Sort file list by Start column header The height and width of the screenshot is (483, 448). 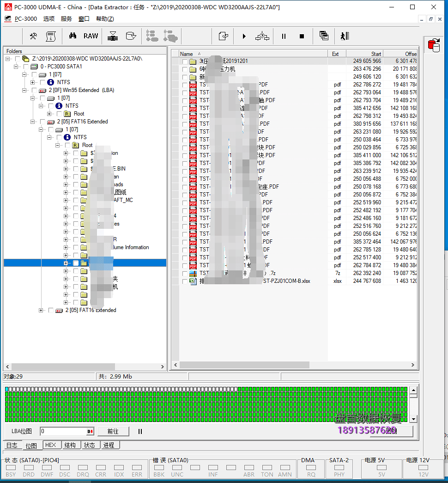coord(364,54)
